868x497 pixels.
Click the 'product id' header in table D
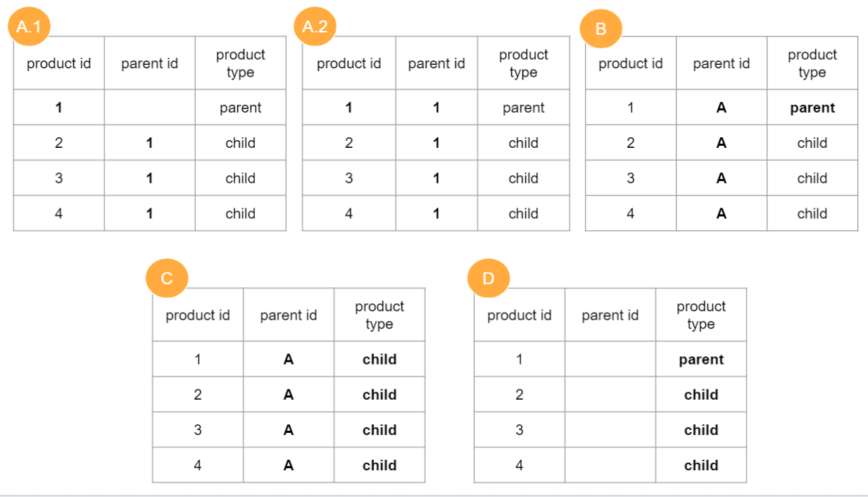pyautogui.click(x=520, y=315)
